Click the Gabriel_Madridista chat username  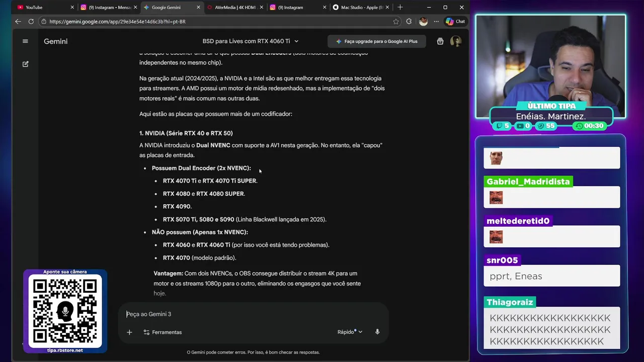click(528, 182)
